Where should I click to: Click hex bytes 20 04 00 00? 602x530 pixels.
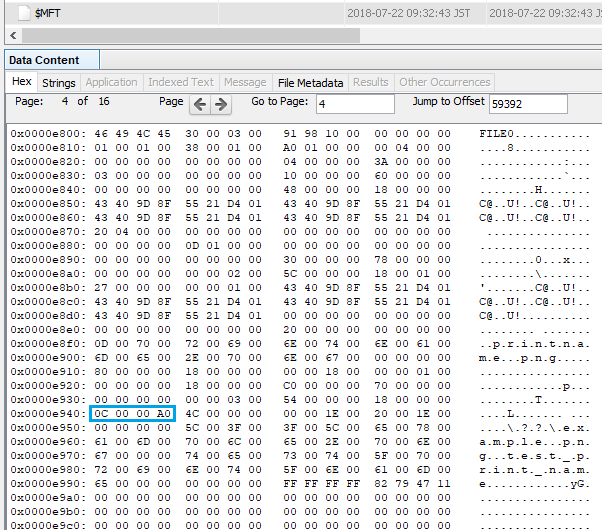pos(132,232)
